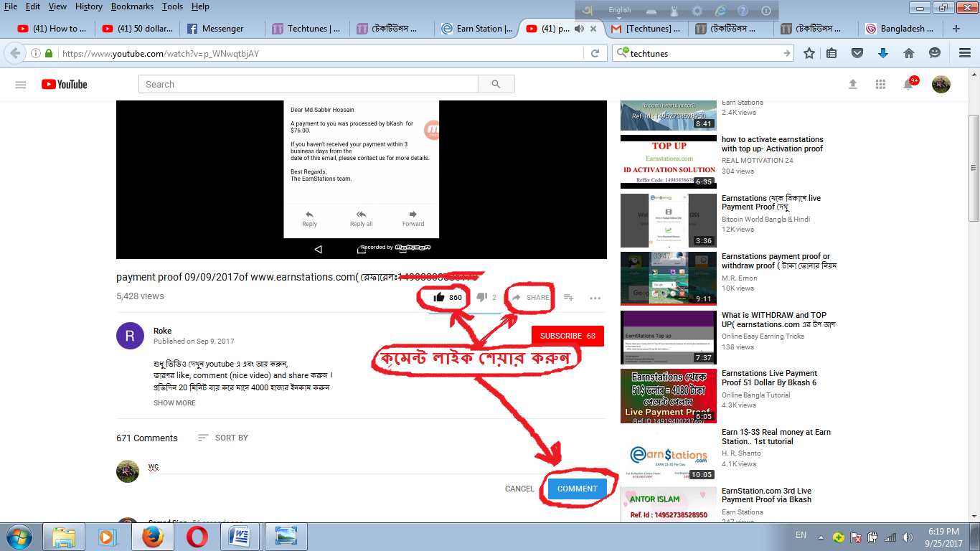Screen dimensions: 980x551
Task: Open 'Earnstations payment proof or withdraw' title
Action: click(779, 261)
